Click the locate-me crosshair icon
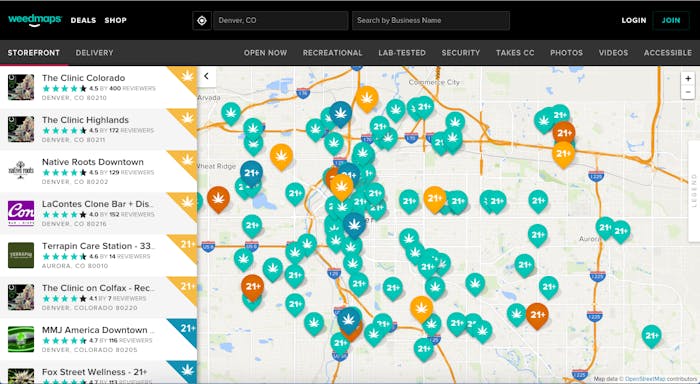700x384 pixels. (x=202, y=21)
